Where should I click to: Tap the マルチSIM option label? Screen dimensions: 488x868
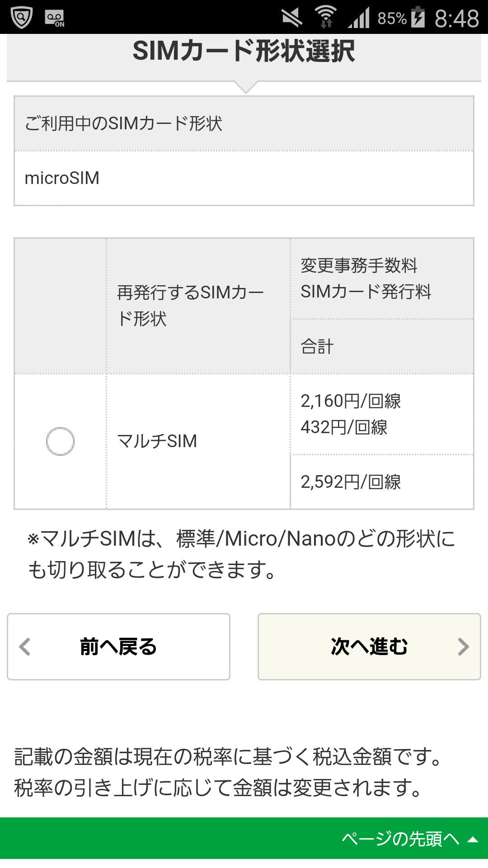(x=157, y=441)
